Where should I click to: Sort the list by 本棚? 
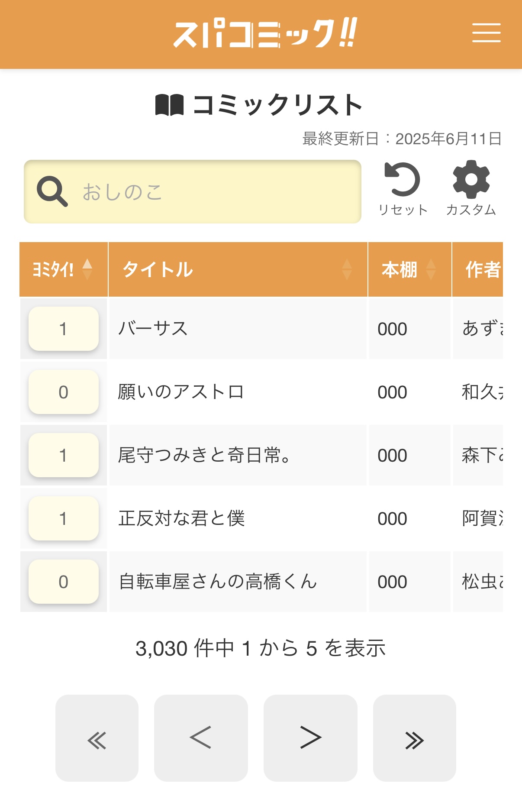pyautogui.click(x=410, y=269)
